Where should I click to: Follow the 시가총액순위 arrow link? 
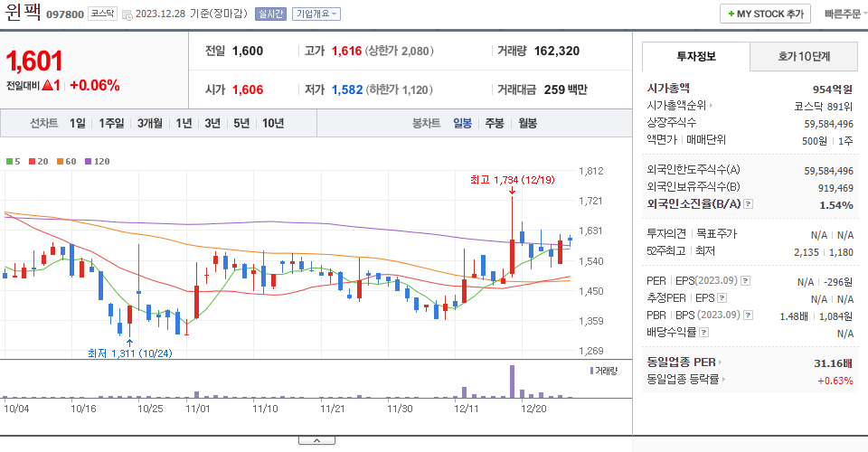pyautogui.click(x=680, y=105)
